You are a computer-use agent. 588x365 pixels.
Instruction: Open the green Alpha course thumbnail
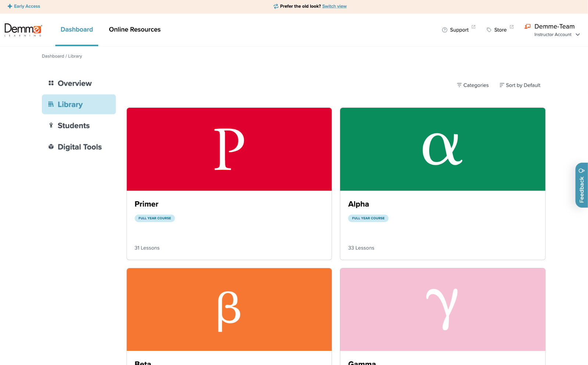442,149
